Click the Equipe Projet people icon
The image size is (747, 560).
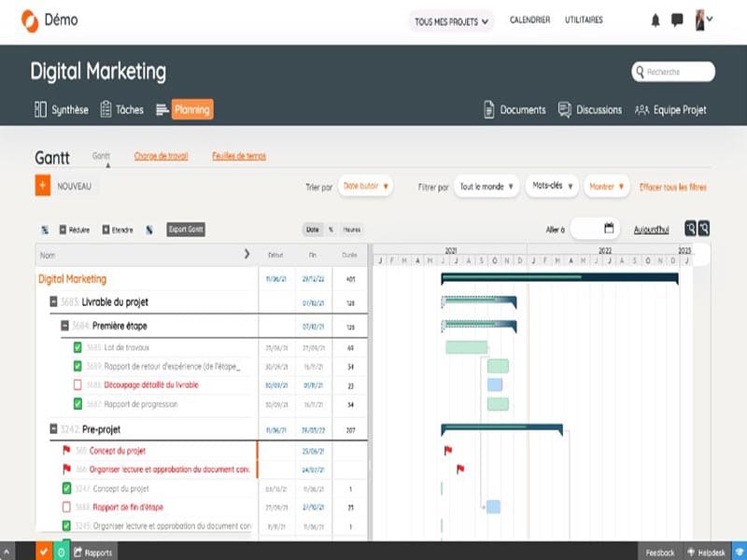[641, 109]
